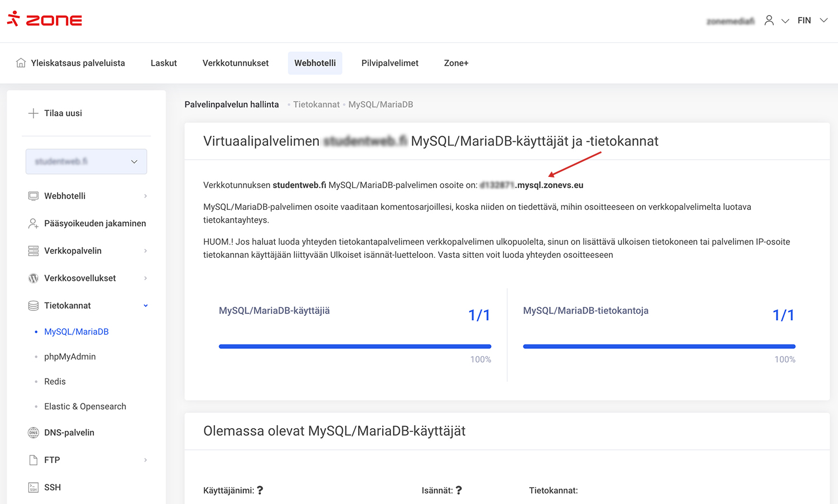Click the DNS-palvelin globe icon
Screen dimensions: 838x504
click(x=34, y=433)
